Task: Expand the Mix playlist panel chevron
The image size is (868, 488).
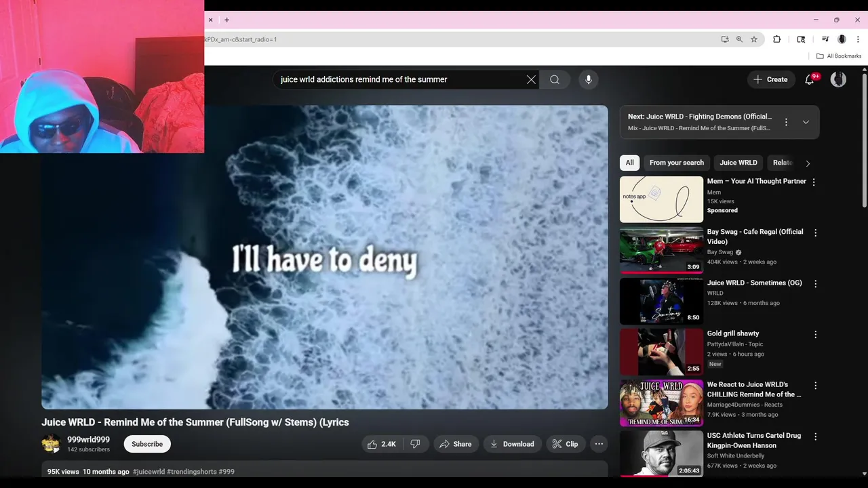Action: tap(806, 122)
